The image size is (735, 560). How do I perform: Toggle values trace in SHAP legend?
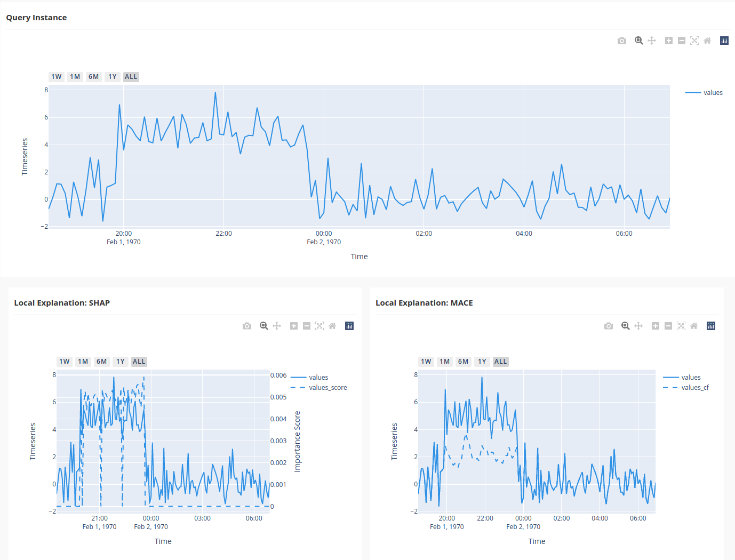point(310,378)
